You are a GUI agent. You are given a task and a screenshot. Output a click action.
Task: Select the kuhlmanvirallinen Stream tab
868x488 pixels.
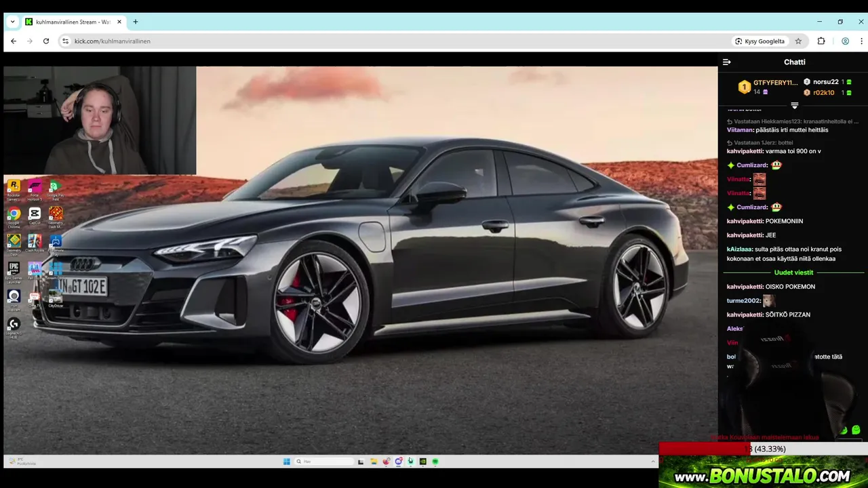pos(73,22)
